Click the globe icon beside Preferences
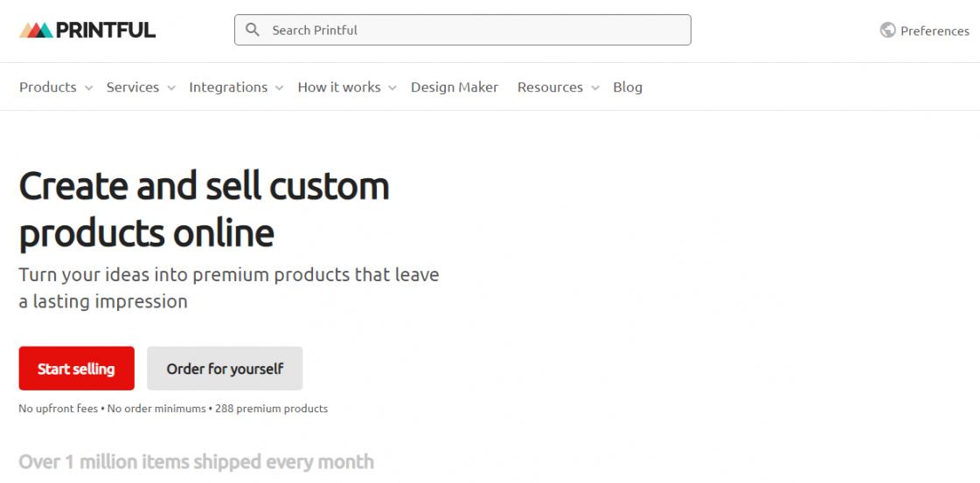 pos(887,30)
